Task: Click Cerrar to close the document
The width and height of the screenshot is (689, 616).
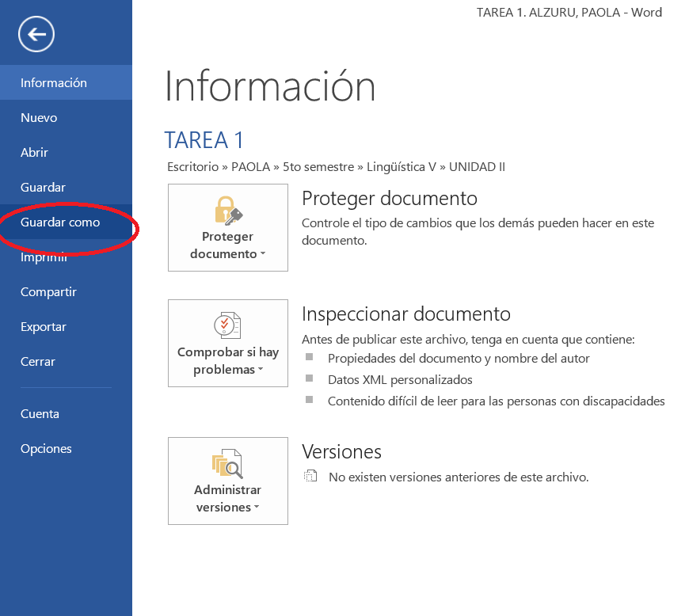Action: coord(37,361)
